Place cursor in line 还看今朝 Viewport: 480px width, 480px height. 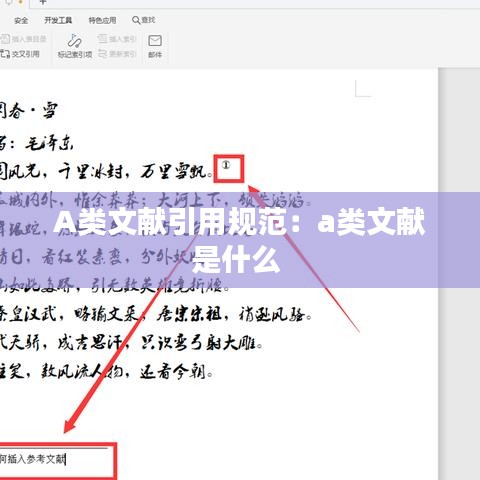point(176,371)
